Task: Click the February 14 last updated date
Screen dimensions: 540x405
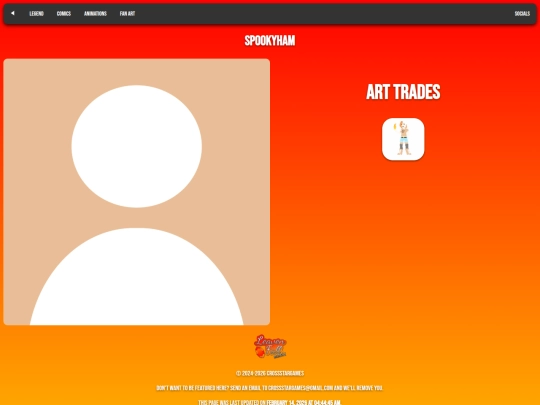Action: click(x=287, y=402)
